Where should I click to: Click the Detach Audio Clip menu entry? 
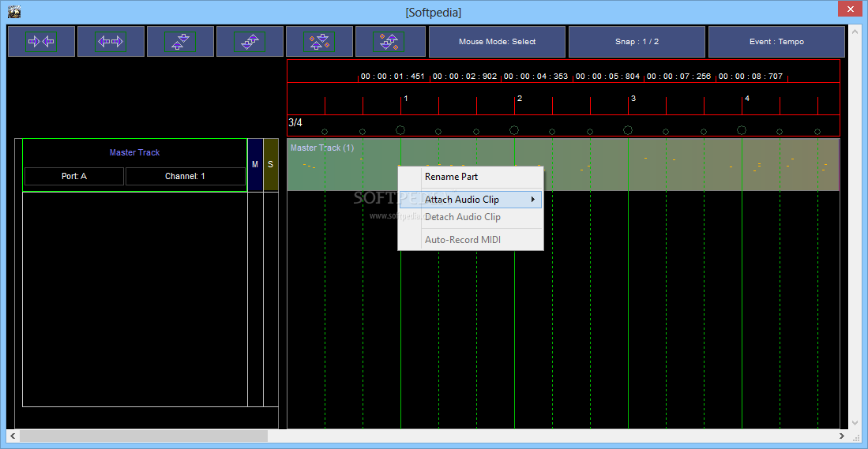tap(470, 217)
